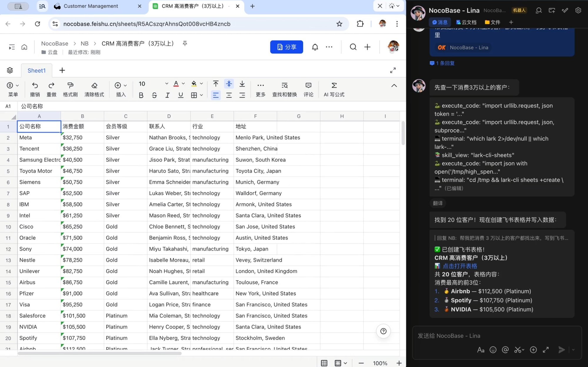Bookmark this page with star icon
The width and height of the screenshot is (588, 367).
(339, 24)
